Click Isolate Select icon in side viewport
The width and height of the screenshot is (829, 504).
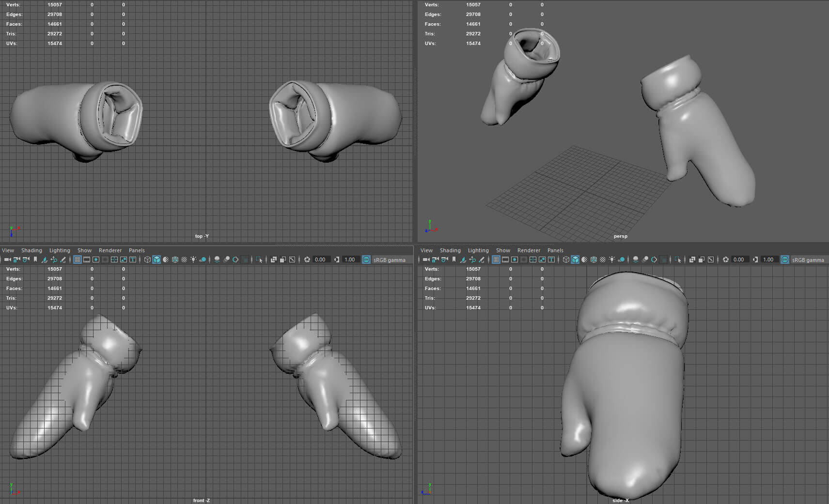677,260
